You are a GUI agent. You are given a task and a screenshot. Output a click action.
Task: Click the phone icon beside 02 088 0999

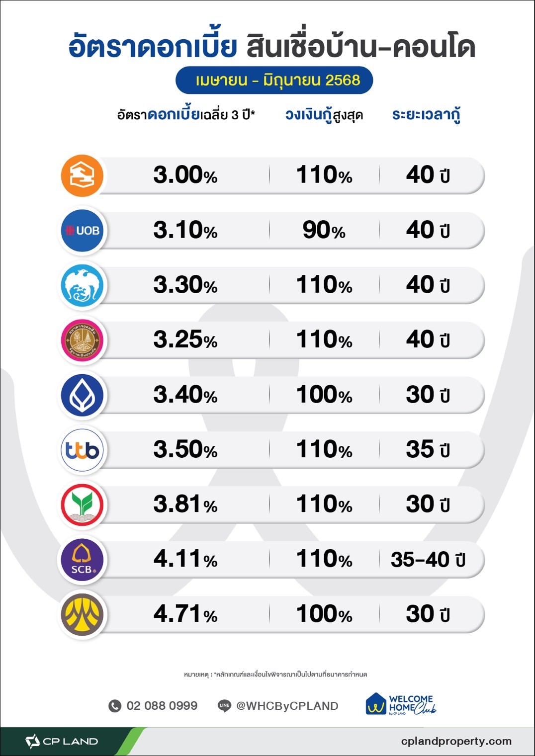pyautogui.click(x=115, y=706)
